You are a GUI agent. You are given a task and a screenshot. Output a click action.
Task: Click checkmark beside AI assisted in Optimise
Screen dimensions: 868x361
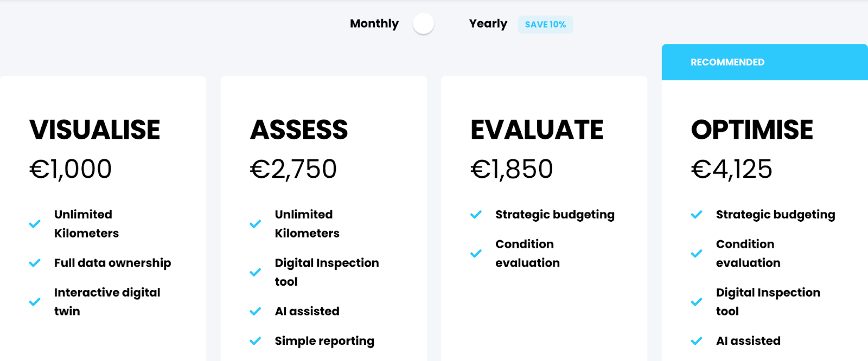(697, 341)
